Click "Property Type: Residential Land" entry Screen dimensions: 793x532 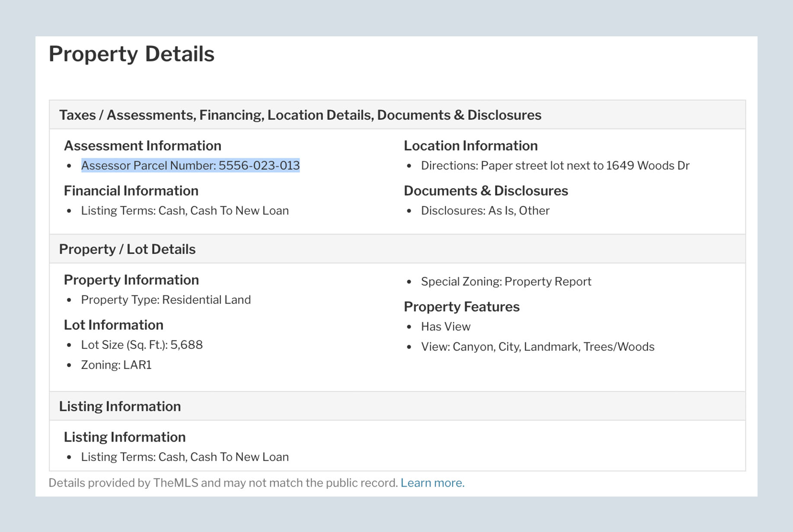[166, 300]
